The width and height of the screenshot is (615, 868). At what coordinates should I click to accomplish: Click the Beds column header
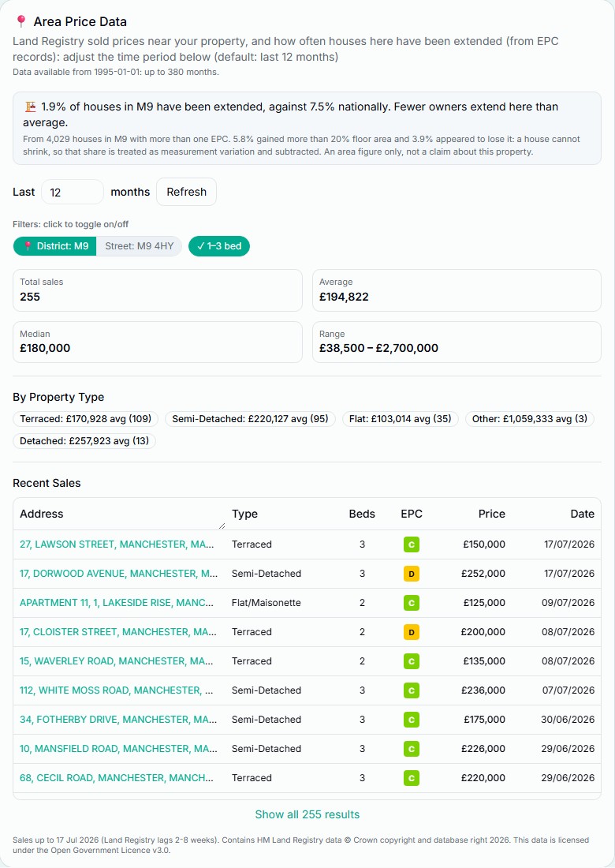[362, 514]
